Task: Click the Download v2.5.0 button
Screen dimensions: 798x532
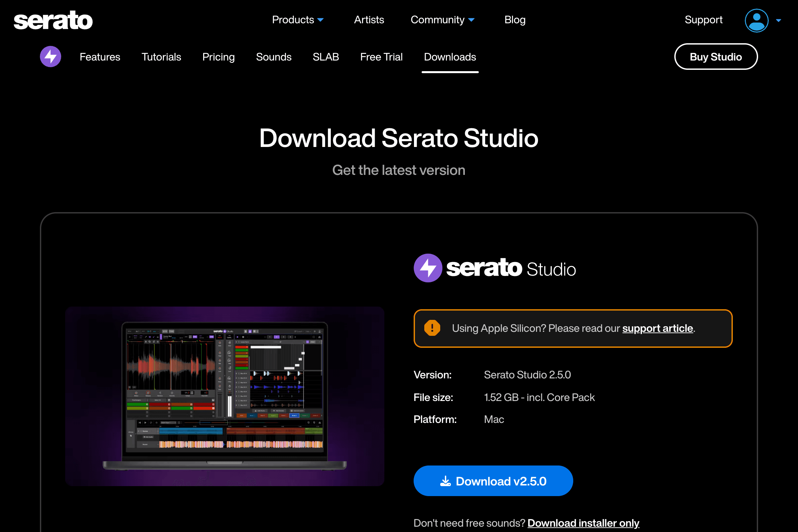Action: [x=493, y=481]
